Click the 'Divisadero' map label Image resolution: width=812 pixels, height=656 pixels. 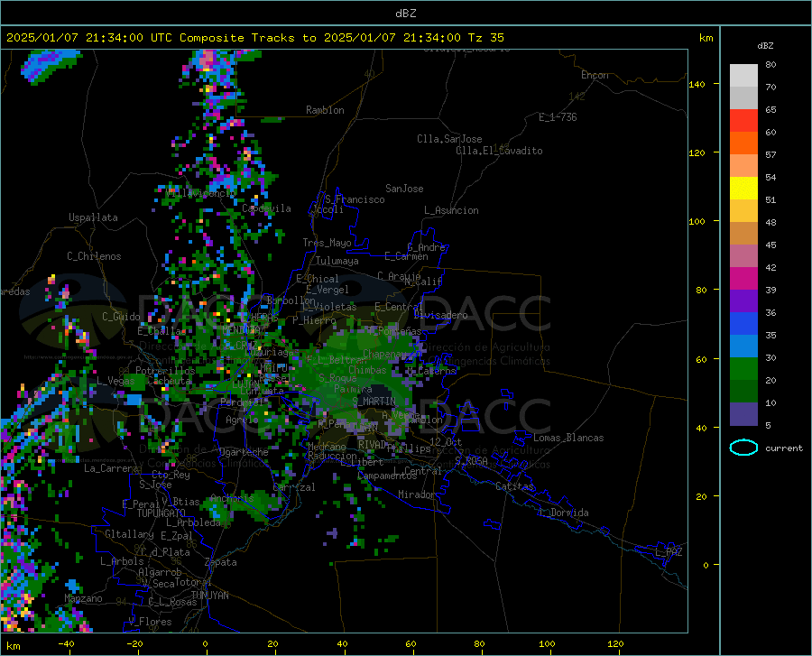click(440, 315)
